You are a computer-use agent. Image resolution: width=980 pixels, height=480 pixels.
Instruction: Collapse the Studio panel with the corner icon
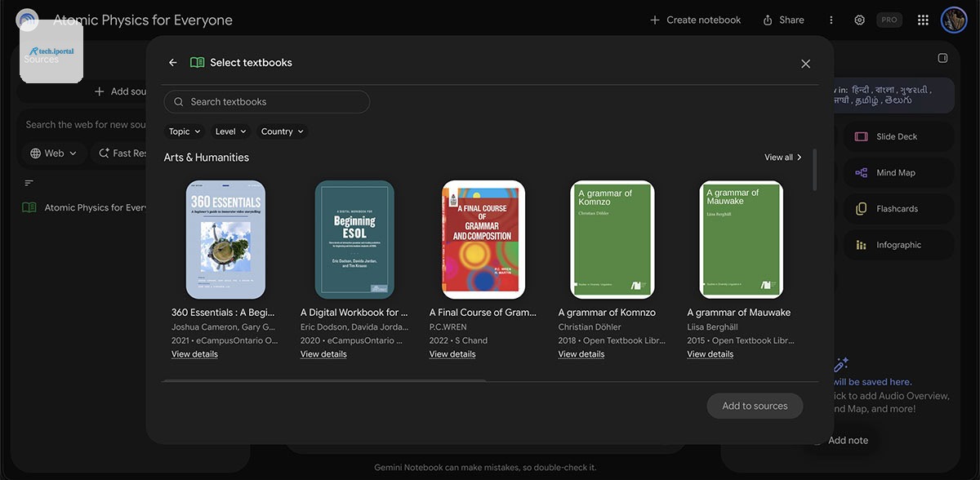[942, 58]
